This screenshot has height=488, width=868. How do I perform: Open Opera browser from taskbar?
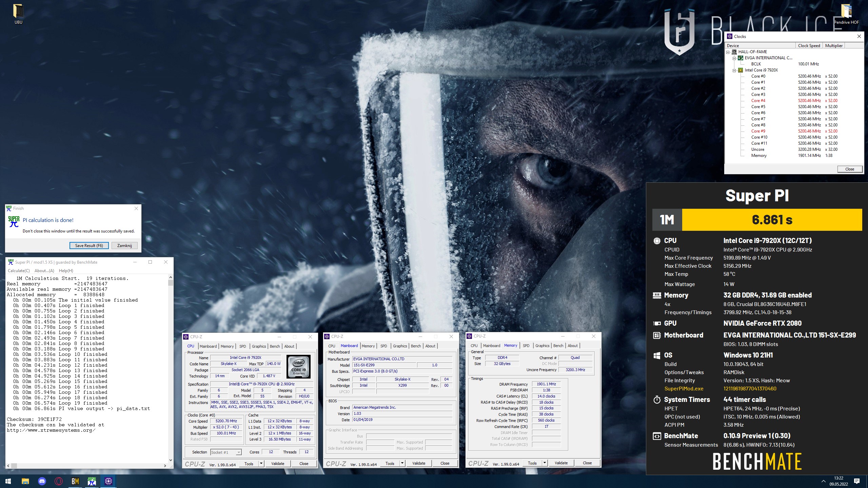pos(58,481)
